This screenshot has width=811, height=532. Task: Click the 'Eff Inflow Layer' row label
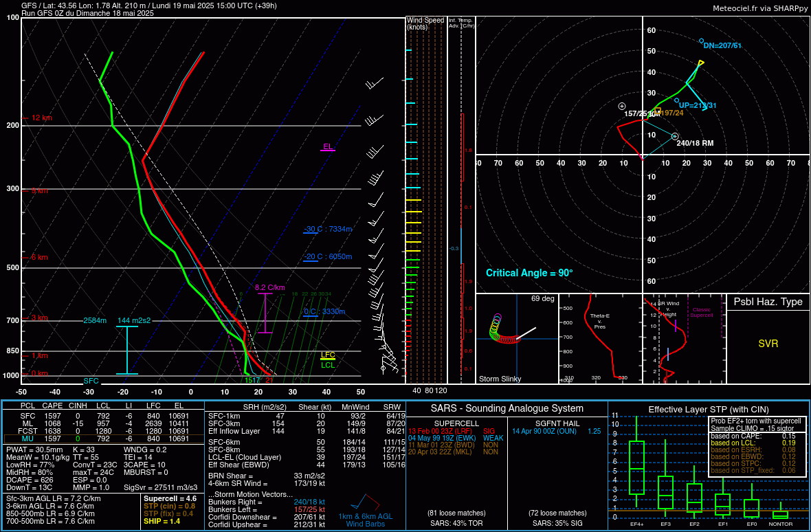click(x=234, y=430)
